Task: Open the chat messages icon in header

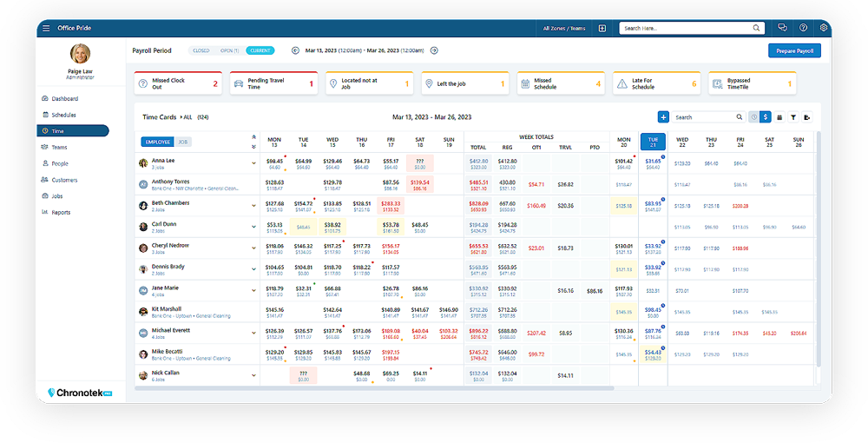Action: point(783,28)
